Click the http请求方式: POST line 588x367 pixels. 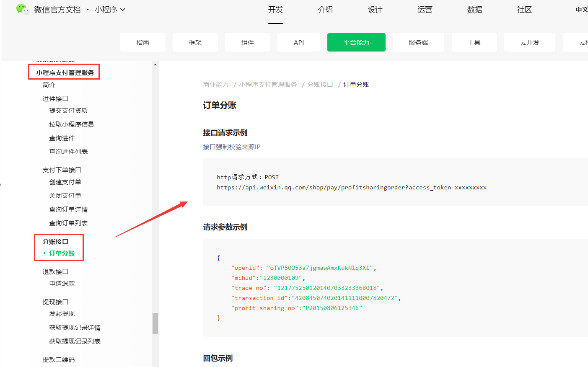coord(248,177)
